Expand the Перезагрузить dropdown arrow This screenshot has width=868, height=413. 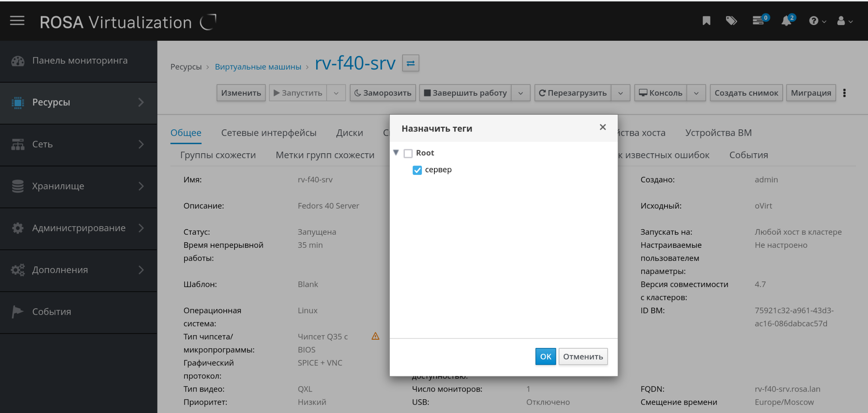(620, 93)
